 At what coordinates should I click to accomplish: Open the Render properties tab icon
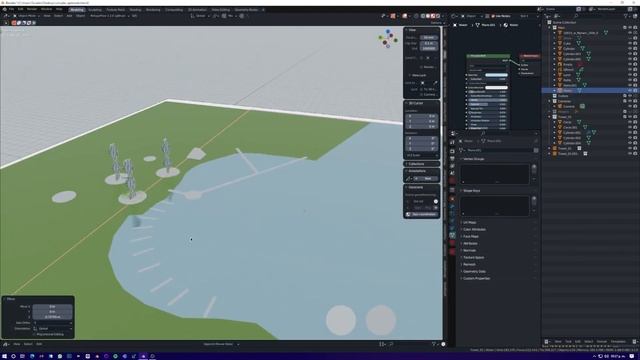click(x=452, y=151)
